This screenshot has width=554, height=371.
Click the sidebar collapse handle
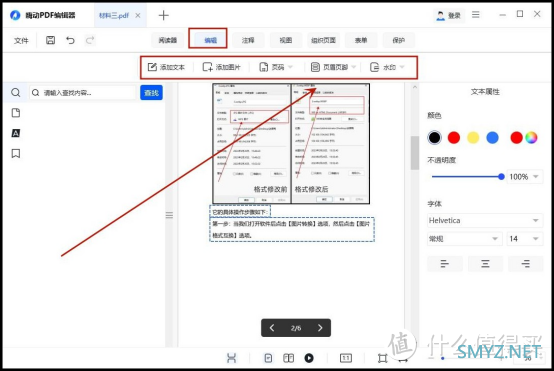[169, 215]
